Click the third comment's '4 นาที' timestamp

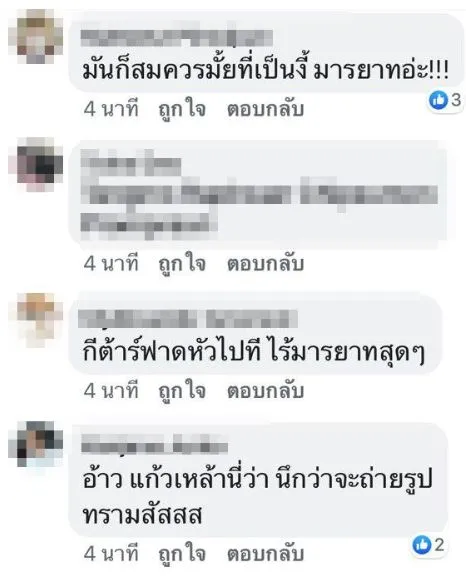click(x=111, y=391)
